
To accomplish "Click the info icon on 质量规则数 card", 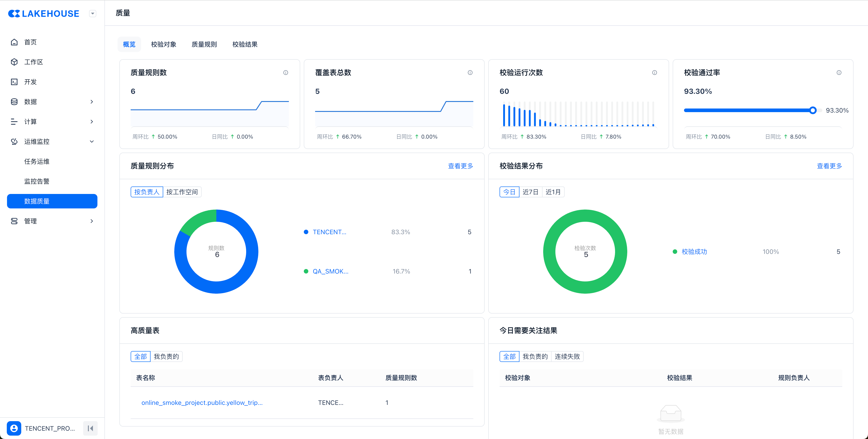I will click(x=285, y=72).
